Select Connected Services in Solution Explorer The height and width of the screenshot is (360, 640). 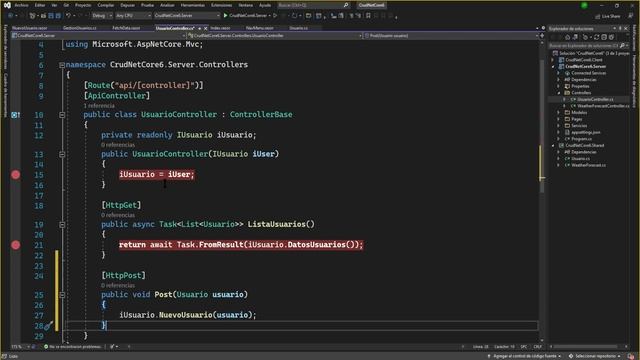click(589, 73)
